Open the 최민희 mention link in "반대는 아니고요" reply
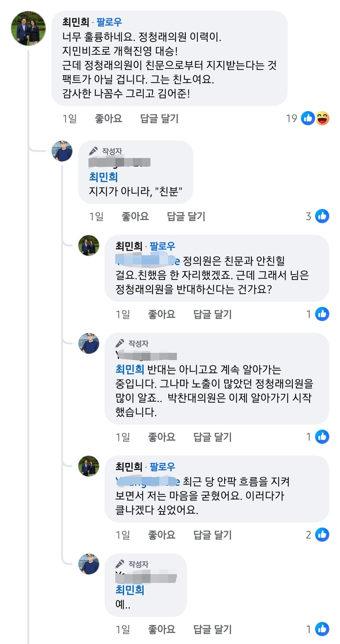 click(130, 369)
